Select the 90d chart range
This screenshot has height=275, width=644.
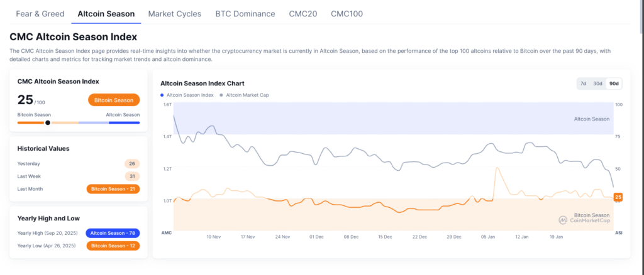point(614,84)
